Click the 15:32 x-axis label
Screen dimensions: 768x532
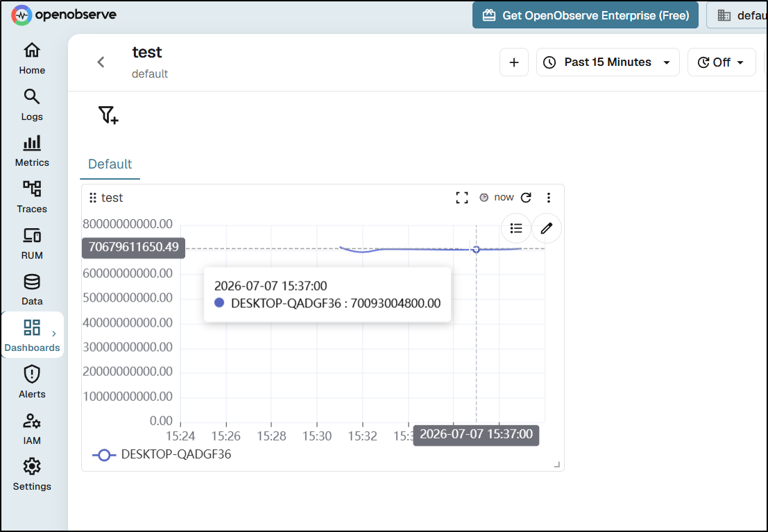(x=362, y=436)
